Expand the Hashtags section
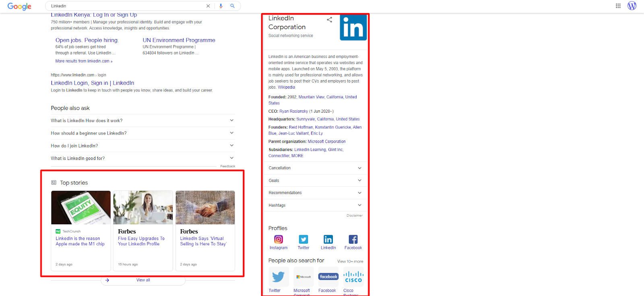The width and height of the screenshot is (644, 296). [x=315, y=205]
